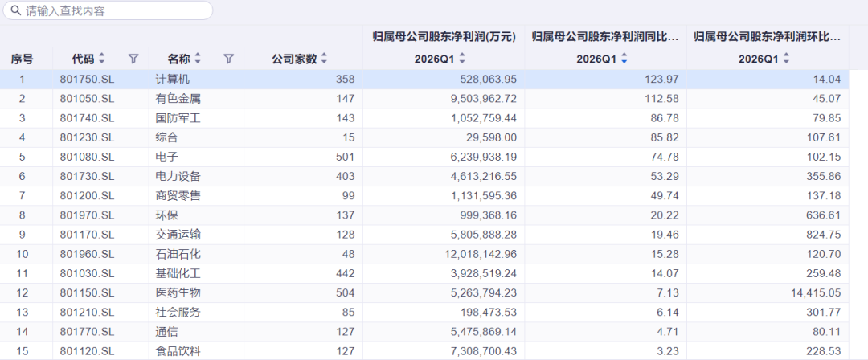The image size is (868, 360).
Task: Click code 801150.SL
Action: (x=87, y=293)
